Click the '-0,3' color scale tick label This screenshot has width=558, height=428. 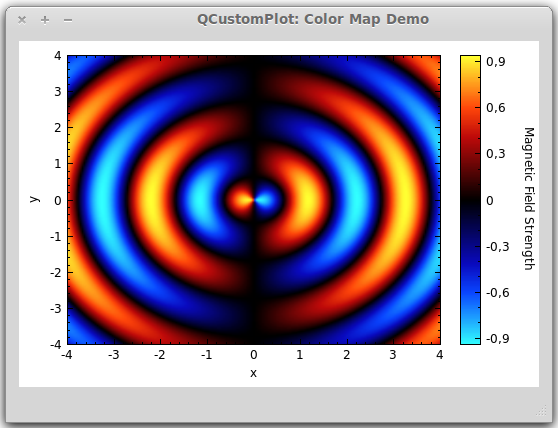point(498,247)
